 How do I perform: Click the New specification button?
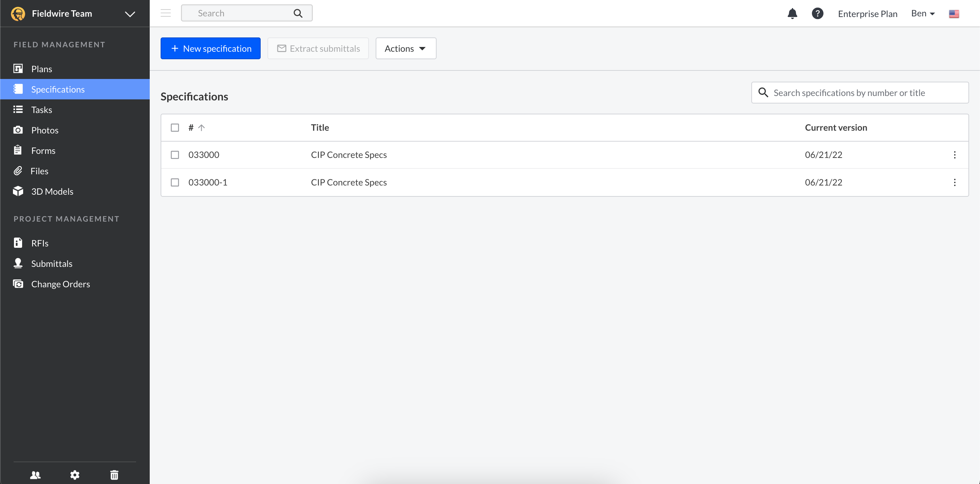[x=210, y=48]
